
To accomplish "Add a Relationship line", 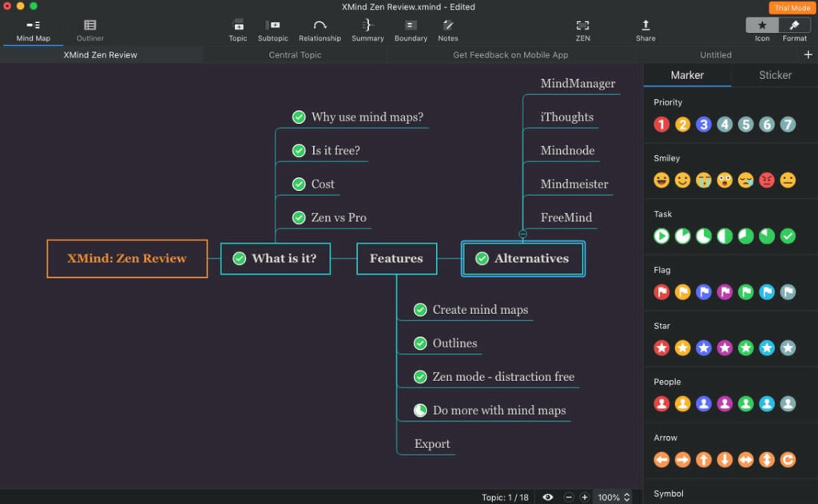I will (320, 30).
